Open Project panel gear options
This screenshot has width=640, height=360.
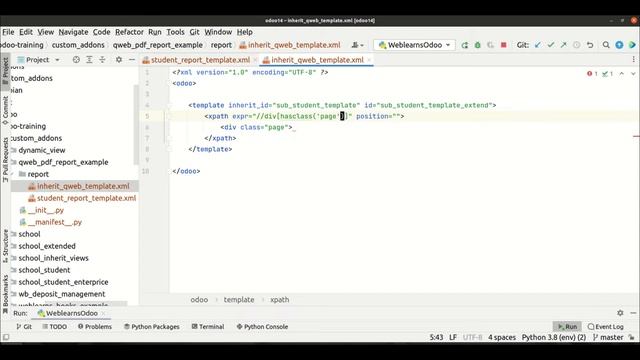[119, 60]
